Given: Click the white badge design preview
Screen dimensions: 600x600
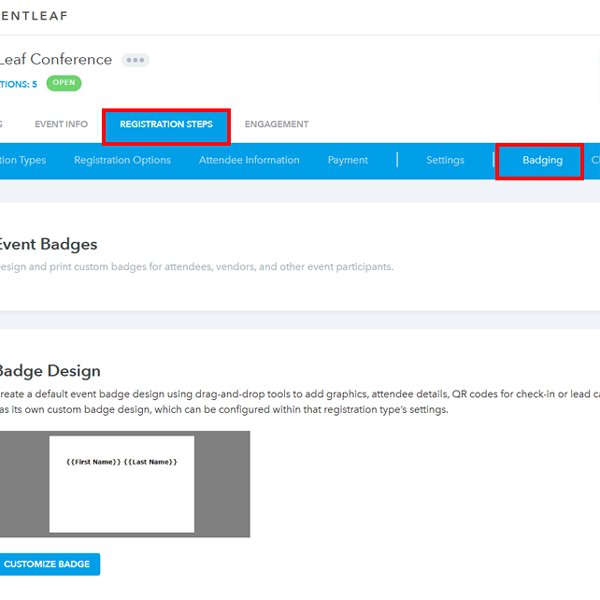Looking at the screenshot, I should coord(122,500).
